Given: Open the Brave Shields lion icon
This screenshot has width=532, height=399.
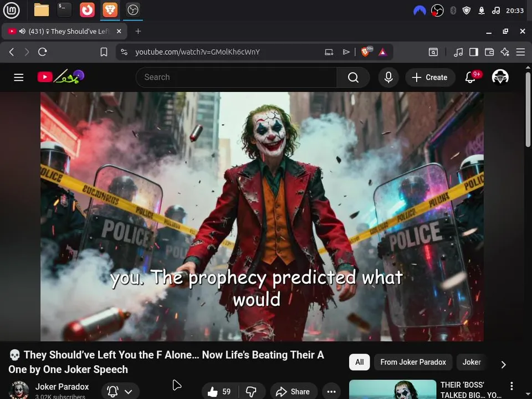Looking at the screenshot, I should pyautogui.click(x=366, y=52).
